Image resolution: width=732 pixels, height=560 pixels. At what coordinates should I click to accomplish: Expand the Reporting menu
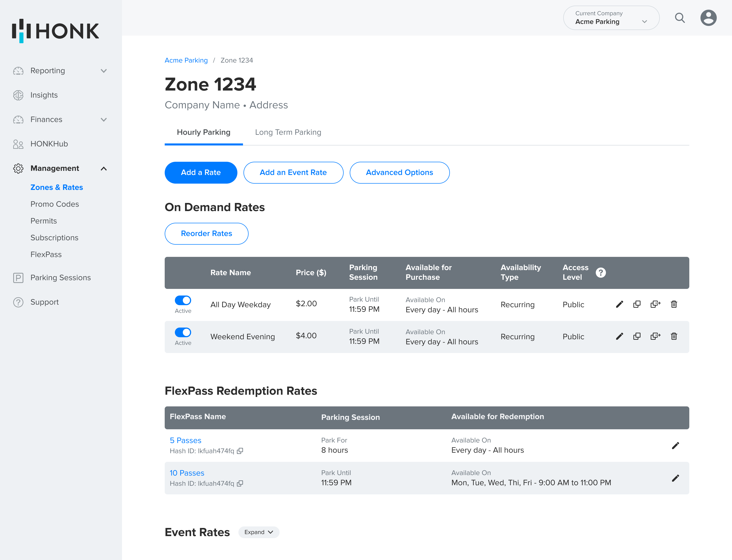tap(104, 71)
